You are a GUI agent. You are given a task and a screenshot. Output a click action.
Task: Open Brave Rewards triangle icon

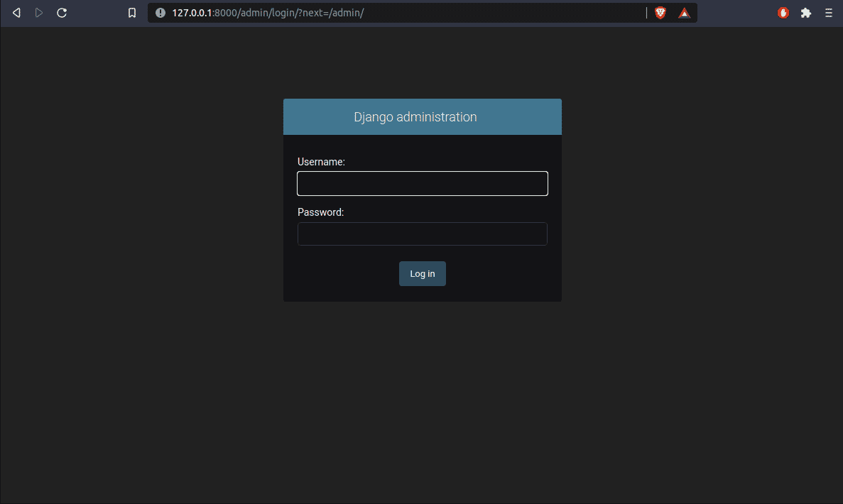(684, 13)
